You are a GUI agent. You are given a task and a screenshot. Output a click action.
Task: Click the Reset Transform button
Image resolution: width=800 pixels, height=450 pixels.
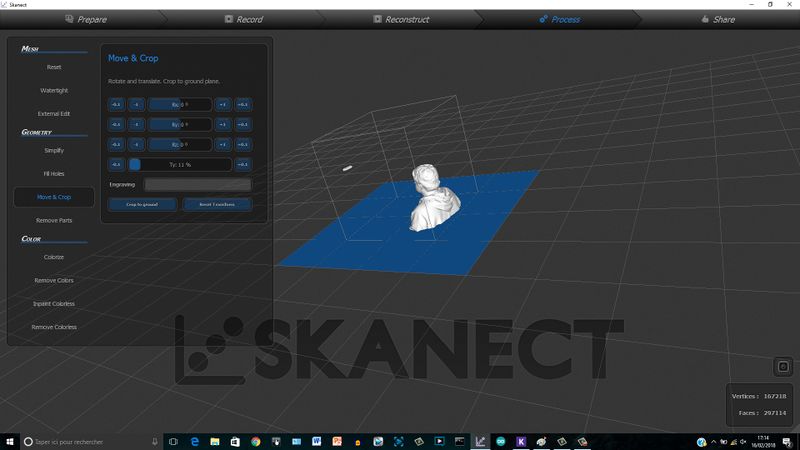point(217,204)
